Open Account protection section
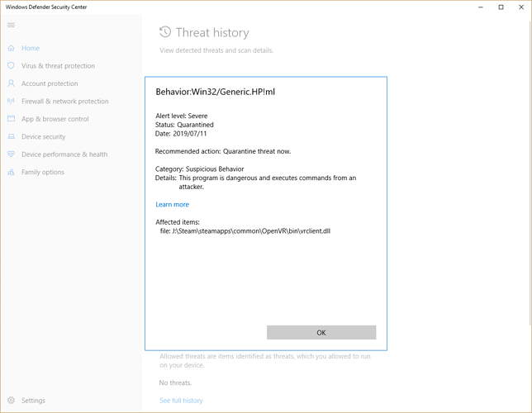Screen dimensions: 532x413 [x=50, y=83]
